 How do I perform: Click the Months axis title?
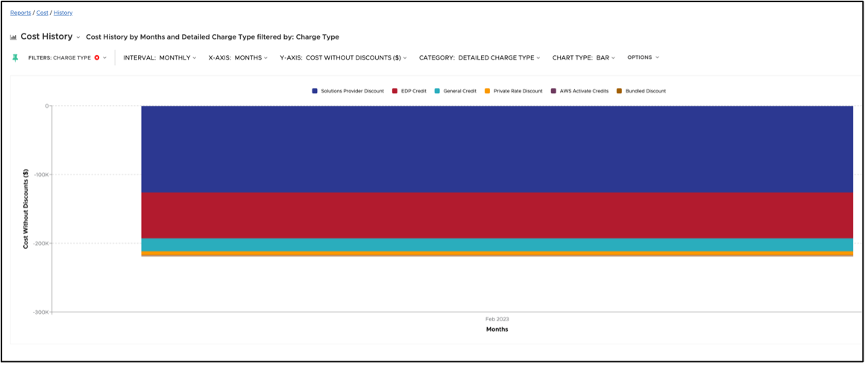click(497, 329)
